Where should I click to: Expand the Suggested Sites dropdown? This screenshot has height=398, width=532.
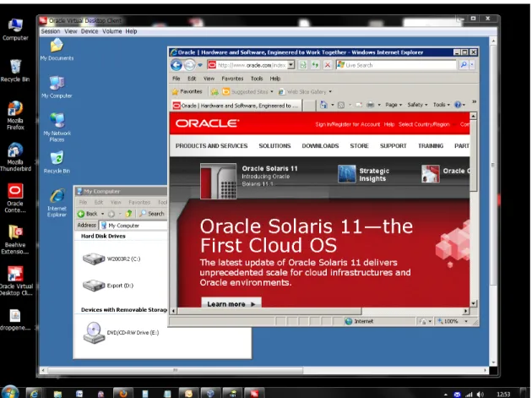point(272,92)
